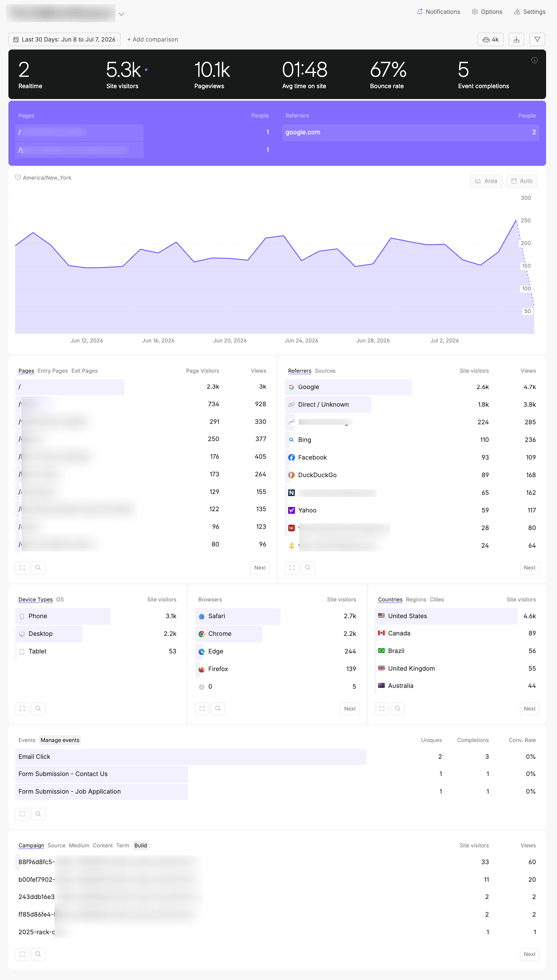Switch to the Regions tab

pos(416,599)
